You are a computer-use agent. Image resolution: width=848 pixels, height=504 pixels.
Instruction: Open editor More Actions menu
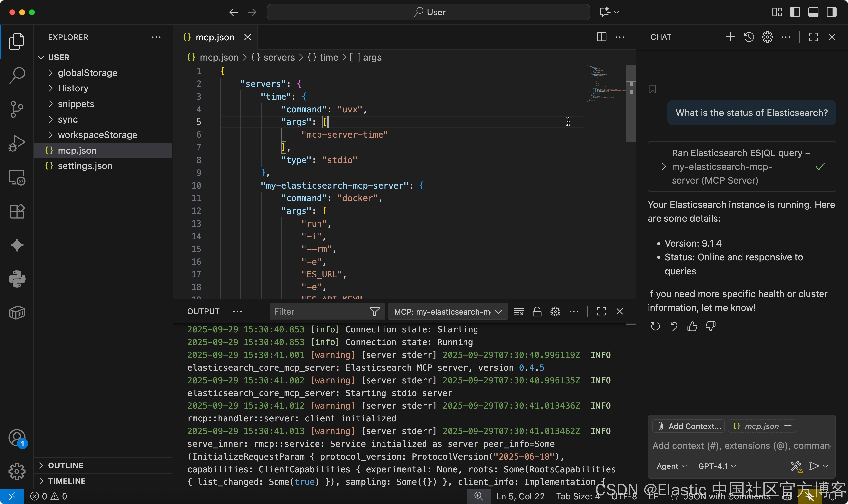pyautogui.click(x=620, y=37)
